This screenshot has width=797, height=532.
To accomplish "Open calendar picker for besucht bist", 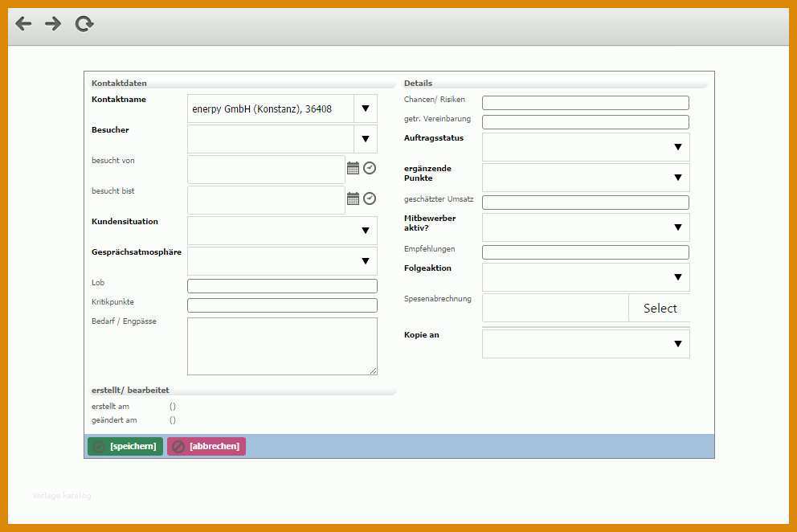I will [353, 198].
